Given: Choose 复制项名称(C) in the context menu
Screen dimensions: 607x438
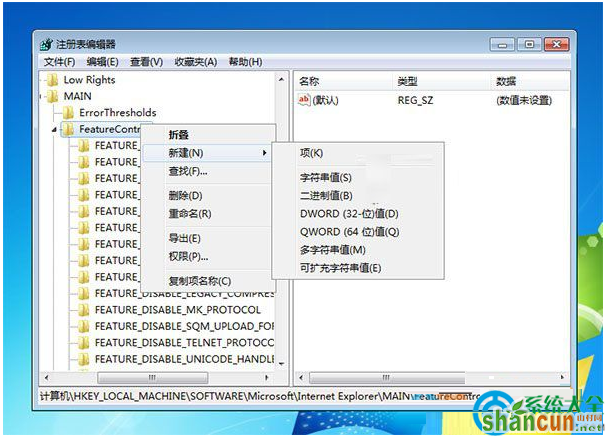Looking at the screenshot, I should point(208,281).
